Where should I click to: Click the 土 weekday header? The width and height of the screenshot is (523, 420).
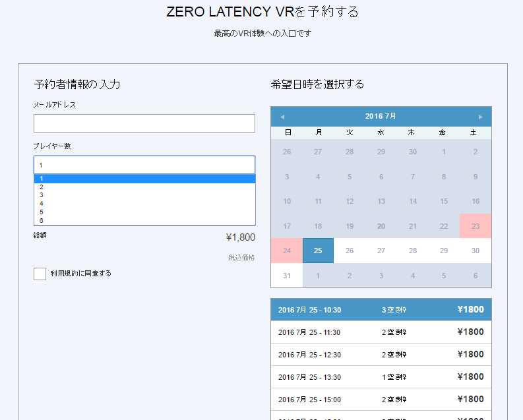[473, 133]
